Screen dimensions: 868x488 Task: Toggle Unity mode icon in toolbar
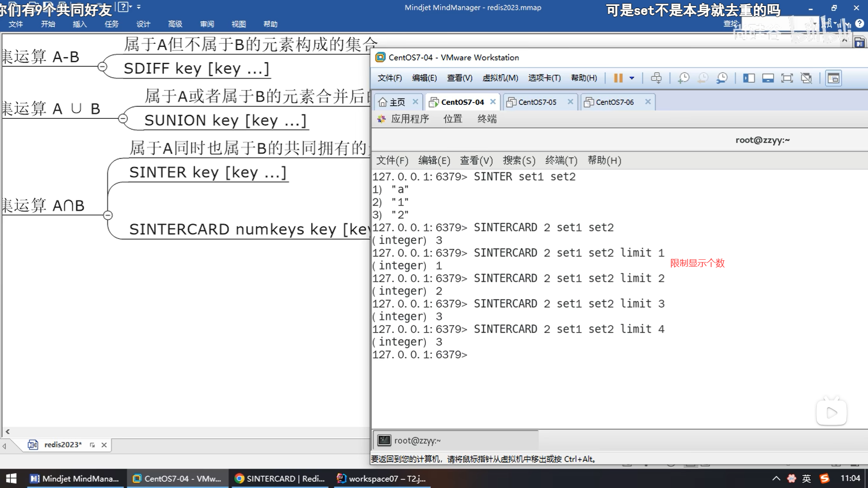click(x=806, y=78)
